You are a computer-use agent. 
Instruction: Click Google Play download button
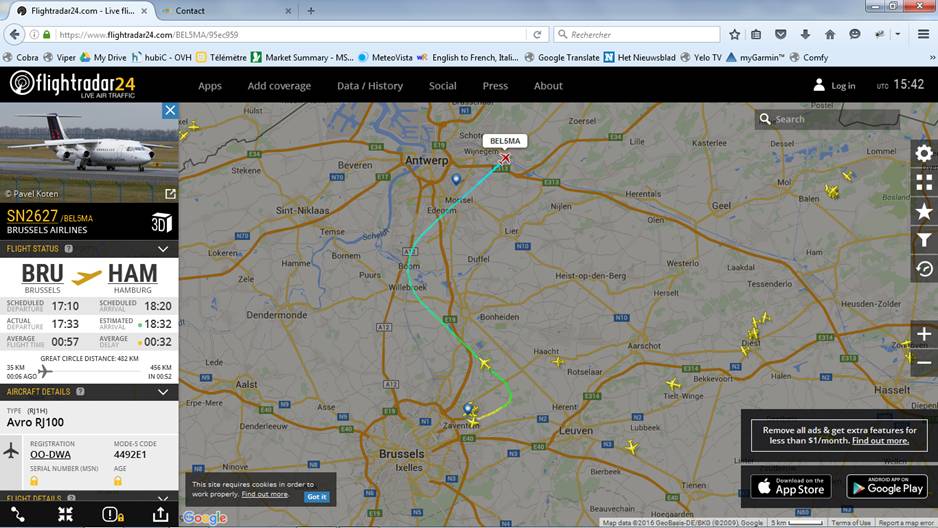887,486
